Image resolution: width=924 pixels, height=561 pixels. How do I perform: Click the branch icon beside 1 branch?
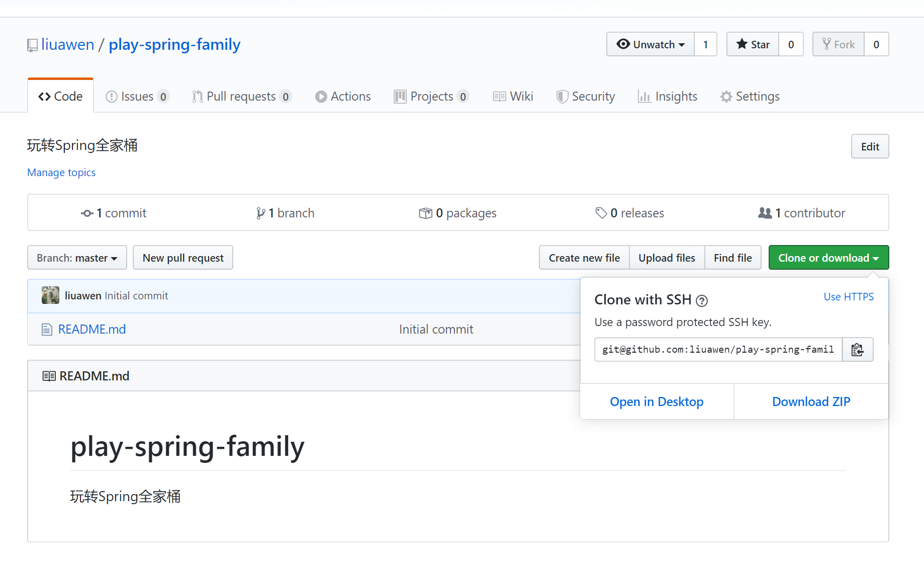pos(260,213)
